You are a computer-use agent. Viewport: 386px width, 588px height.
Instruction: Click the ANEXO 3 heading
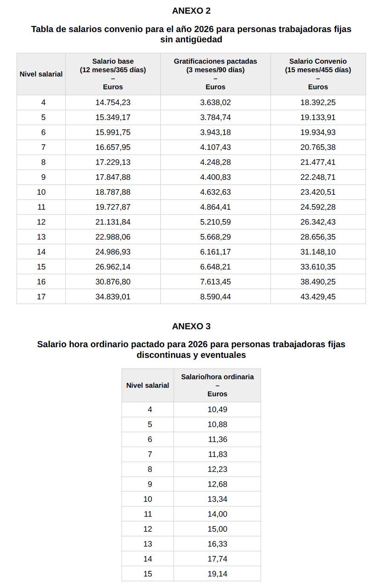[191, 326]
